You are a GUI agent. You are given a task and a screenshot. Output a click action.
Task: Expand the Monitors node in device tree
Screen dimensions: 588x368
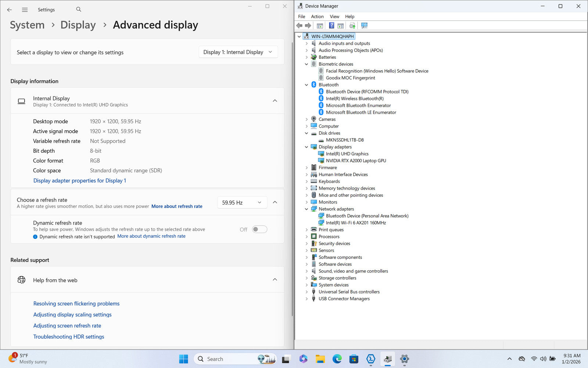coord(306,202)
